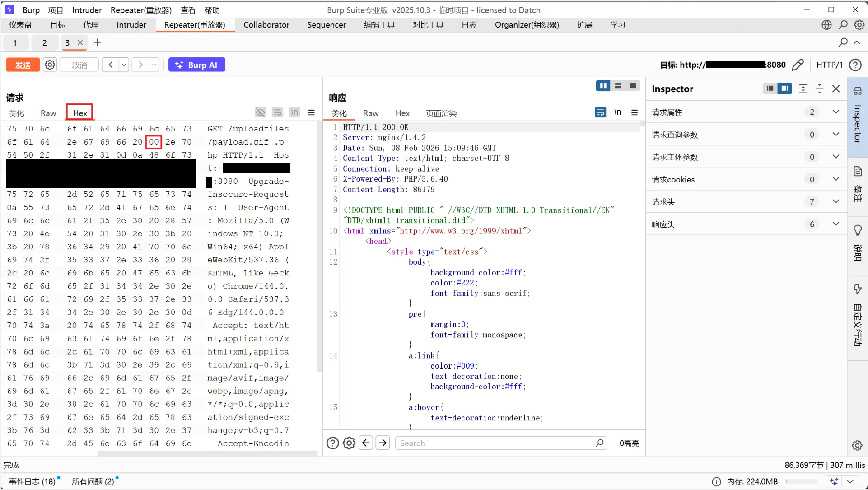Open 帮助 help menu
Image resolution: width=868 pixels, height=490 pixels.
click(212, 10)
